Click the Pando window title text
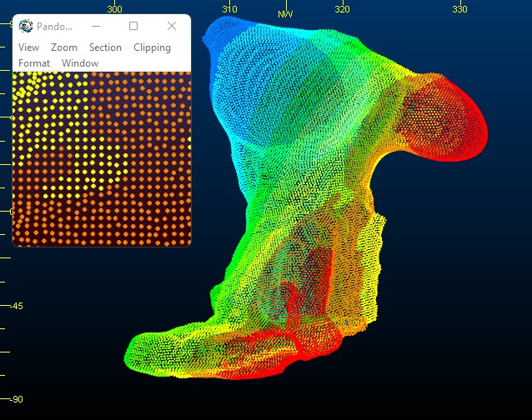The height and width of the screenshot is (420, 532). pyautogui.click(x=55, y=27)
